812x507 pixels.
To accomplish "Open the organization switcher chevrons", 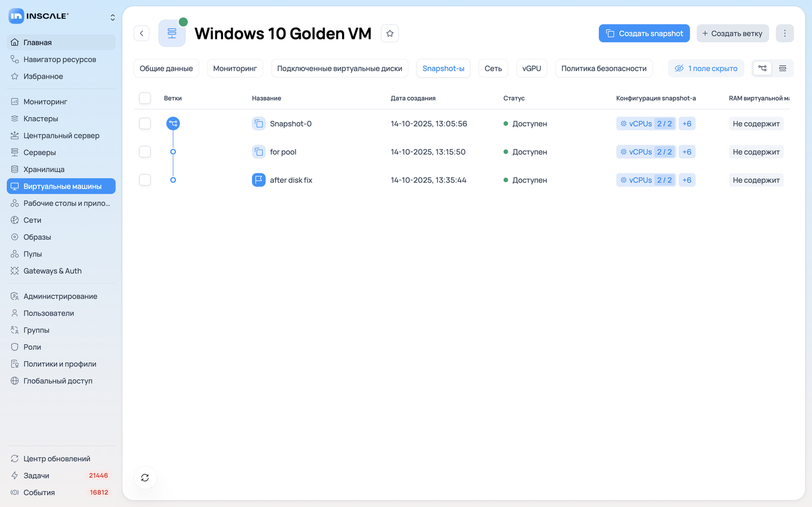I will pyautogui.click(x=113, y=17).
